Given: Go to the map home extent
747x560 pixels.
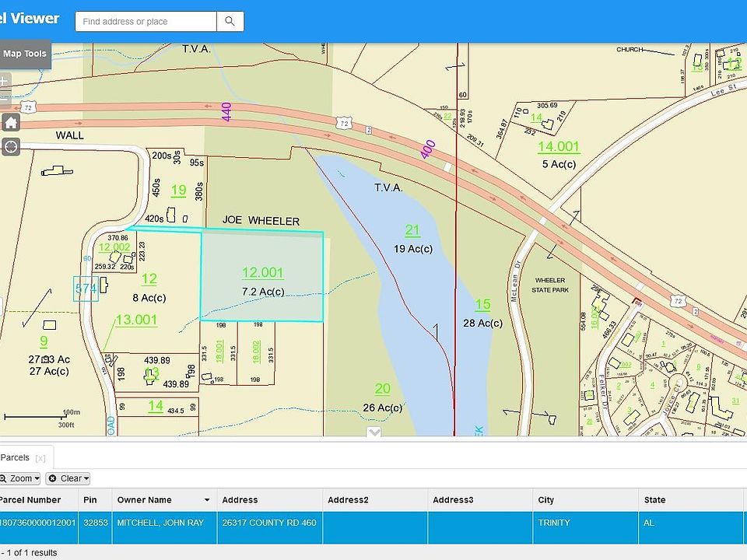Looking at the screenshot, I should 11,122.
